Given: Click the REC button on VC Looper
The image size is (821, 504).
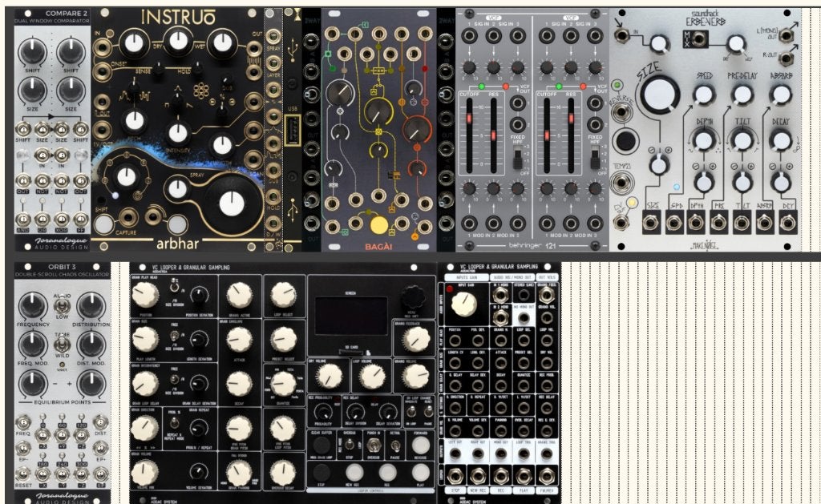Looking at the screenshot, I should (x=388, y=473).
